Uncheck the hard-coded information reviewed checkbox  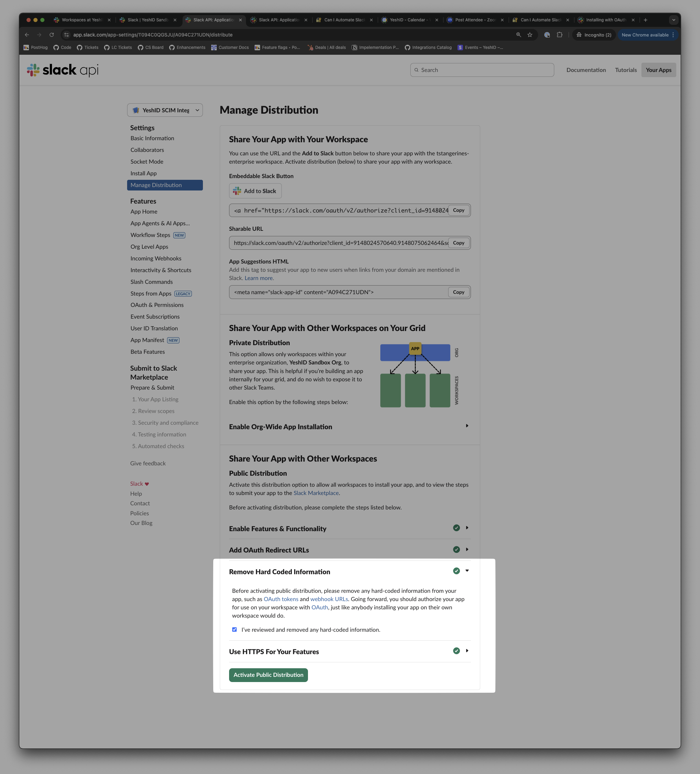click(234, 630)
